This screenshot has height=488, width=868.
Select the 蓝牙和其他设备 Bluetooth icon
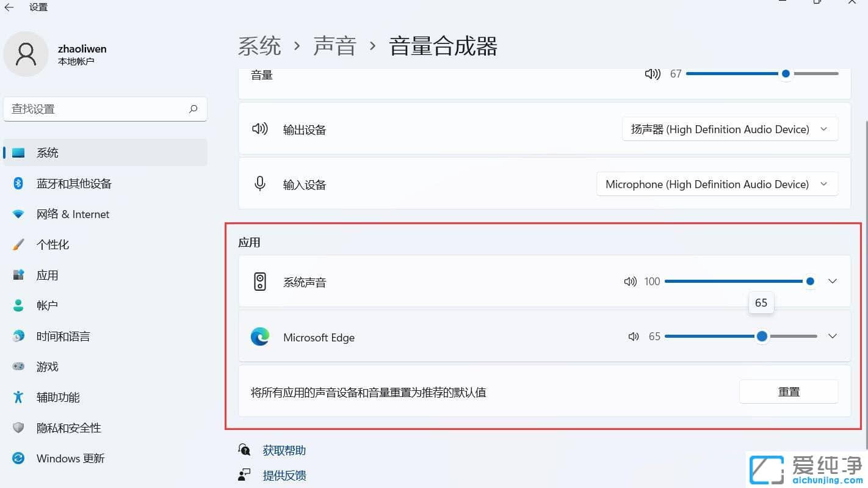pyautogui.click(x=18, y=183)
